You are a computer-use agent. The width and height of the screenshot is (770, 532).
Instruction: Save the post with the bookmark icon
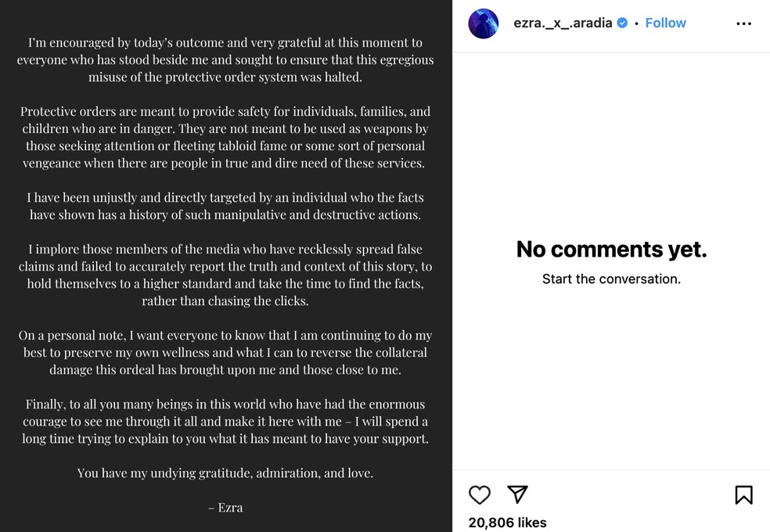[x=743, y=494]
